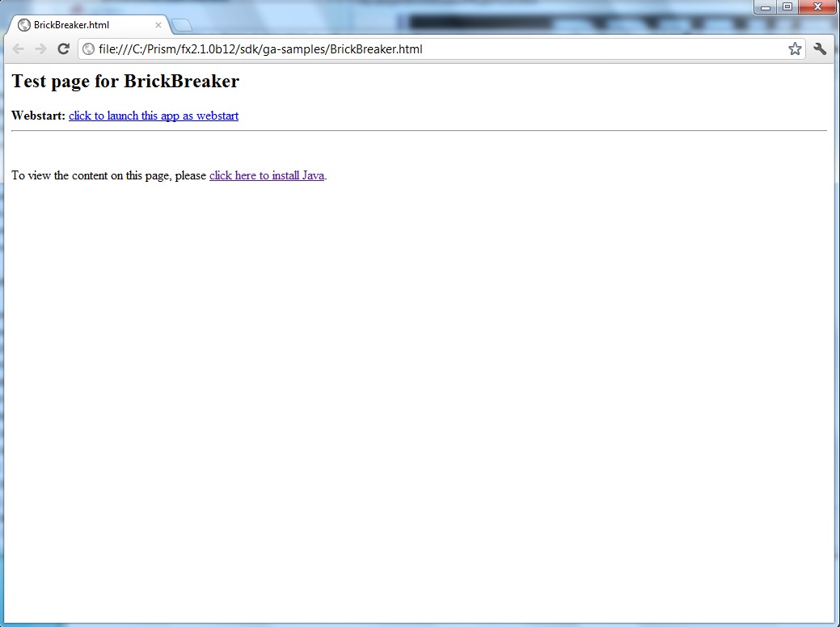The image size is (840, 627).
Task: Maximize the browser window
Action: (x=787, y=7)
